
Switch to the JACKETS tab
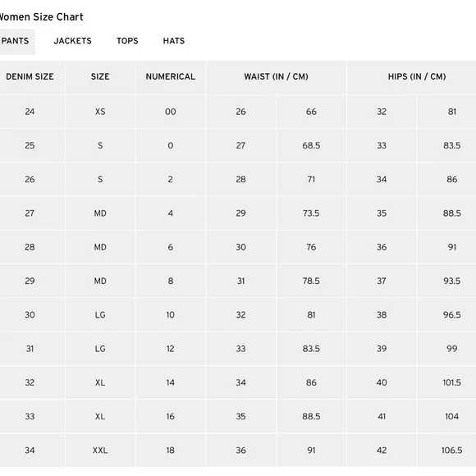coord(72,41)
